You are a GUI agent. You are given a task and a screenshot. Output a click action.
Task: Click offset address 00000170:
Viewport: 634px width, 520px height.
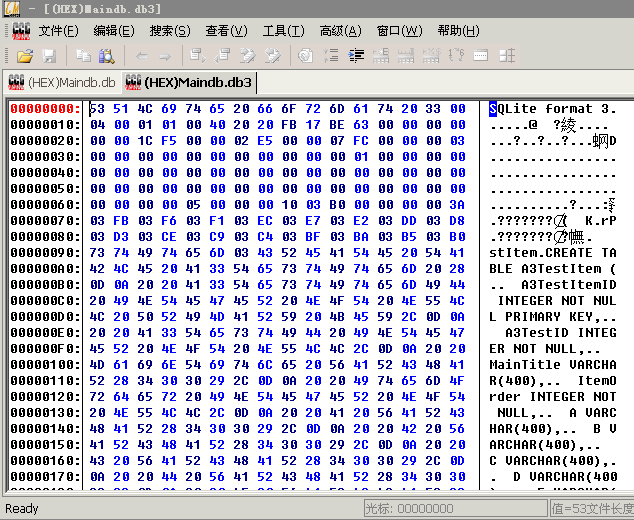pos(45,477)
